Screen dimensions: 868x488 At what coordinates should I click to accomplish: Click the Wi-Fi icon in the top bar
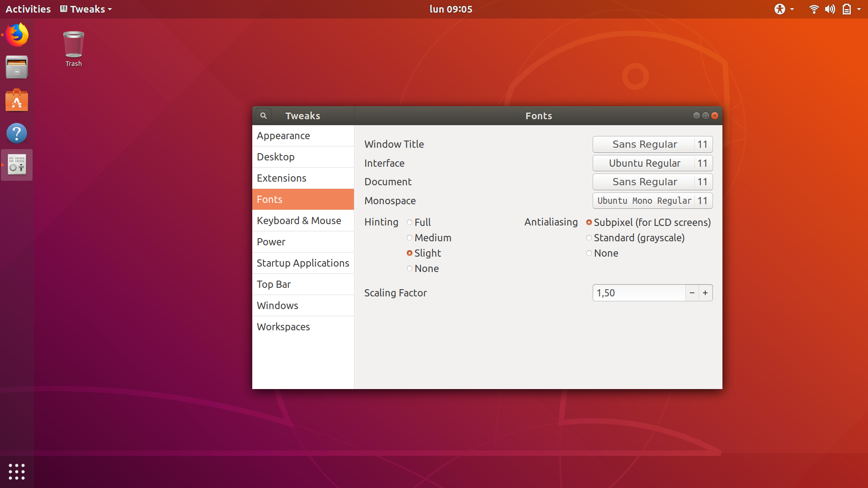coord(814,9)
